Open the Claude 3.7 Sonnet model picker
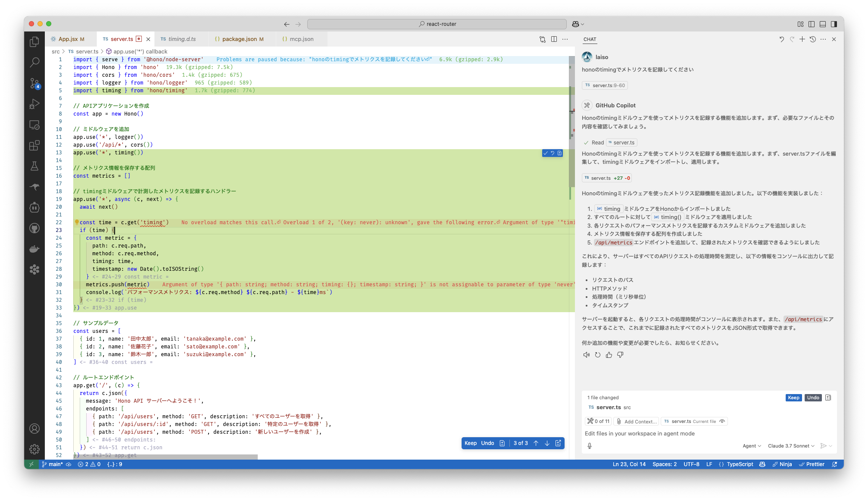Screen dimensions: 868x501 791,446
